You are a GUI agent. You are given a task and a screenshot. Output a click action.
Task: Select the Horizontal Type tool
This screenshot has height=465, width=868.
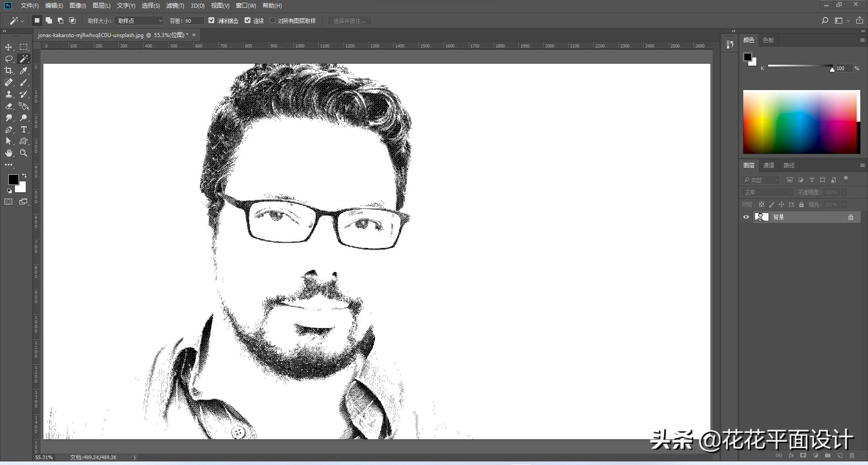click(x=24, y=130)
